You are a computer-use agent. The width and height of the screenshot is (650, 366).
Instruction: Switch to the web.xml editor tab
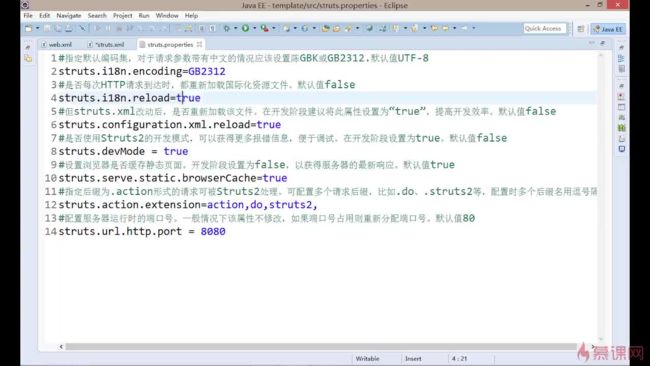click(57, 44)
